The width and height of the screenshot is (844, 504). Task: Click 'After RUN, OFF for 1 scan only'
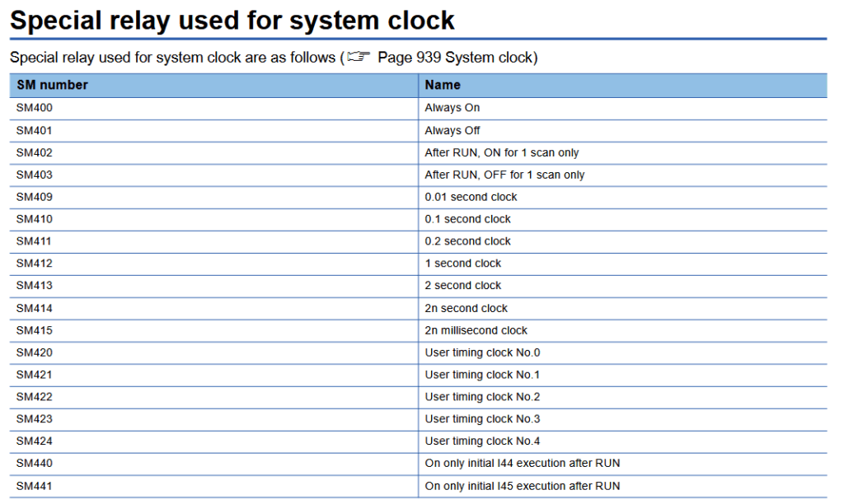pyautogui.click(x=504, y=175)
